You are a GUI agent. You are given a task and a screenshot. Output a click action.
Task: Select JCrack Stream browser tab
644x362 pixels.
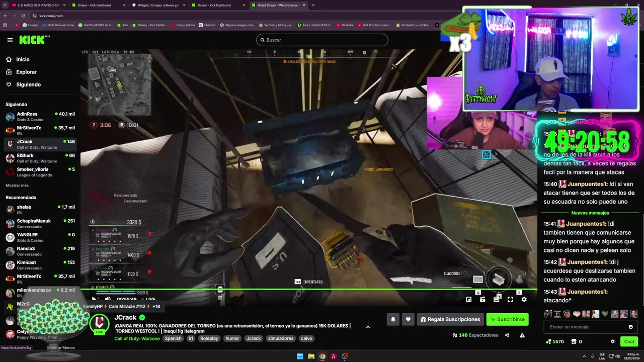(x=278, y=5)
